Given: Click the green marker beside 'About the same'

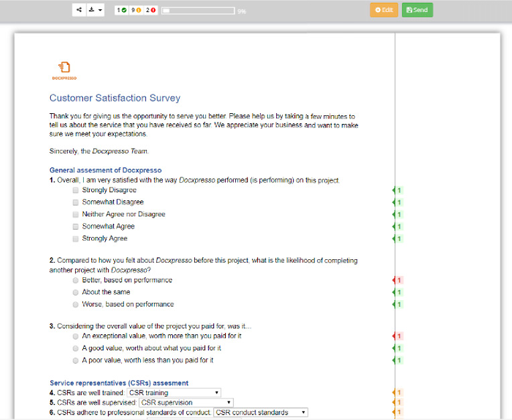Looking at the screenshot, I should [397, 292].
